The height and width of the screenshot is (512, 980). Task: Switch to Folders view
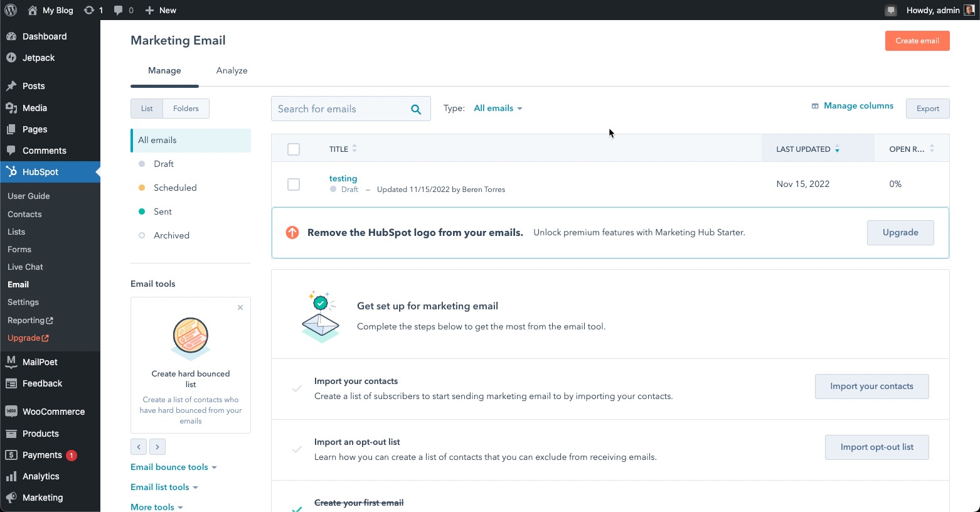[186, 109]
